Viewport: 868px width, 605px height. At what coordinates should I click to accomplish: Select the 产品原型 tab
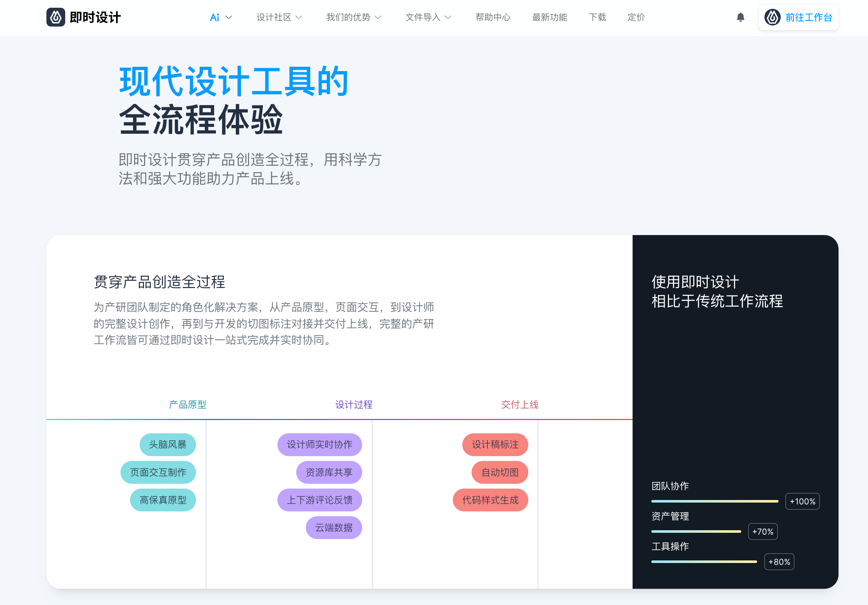(188, 405)
